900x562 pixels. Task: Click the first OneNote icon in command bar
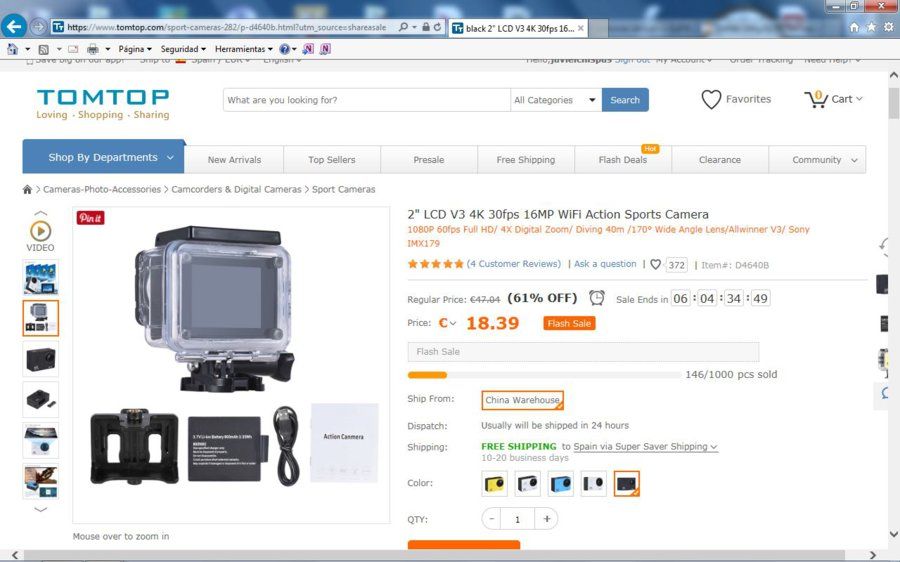pos(308,49)
